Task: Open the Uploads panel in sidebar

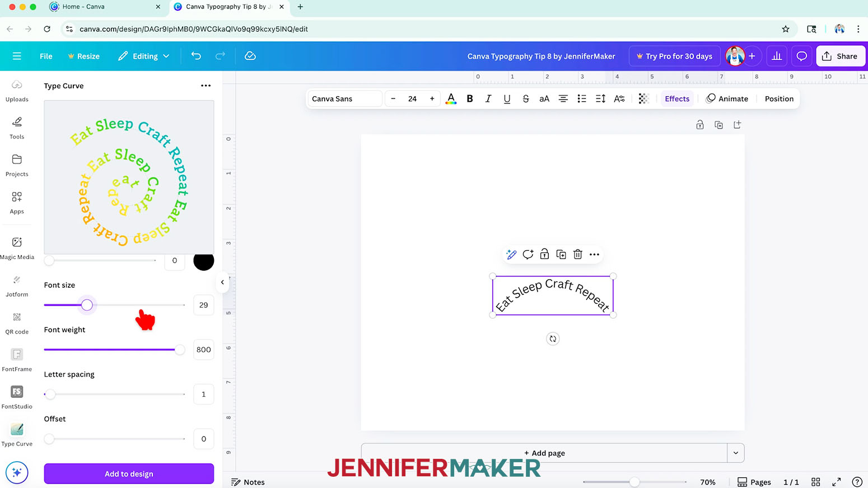Action: pos(17,91)
